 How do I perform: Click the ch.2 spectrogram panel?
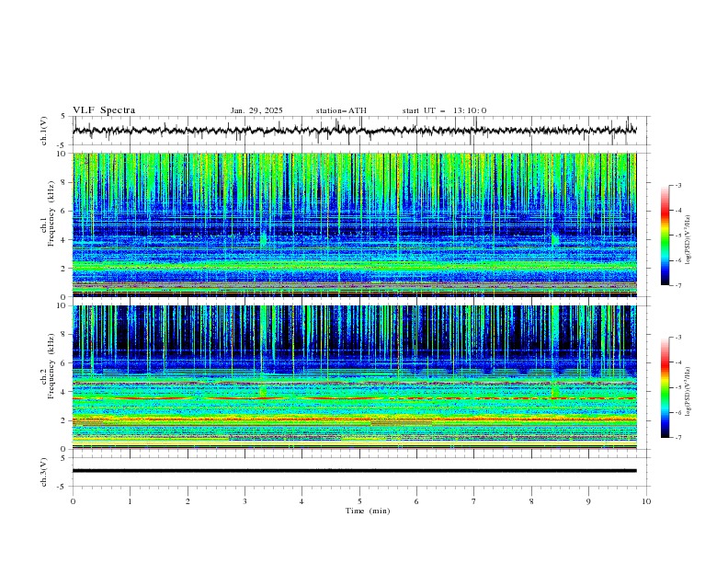pos(355,377)
